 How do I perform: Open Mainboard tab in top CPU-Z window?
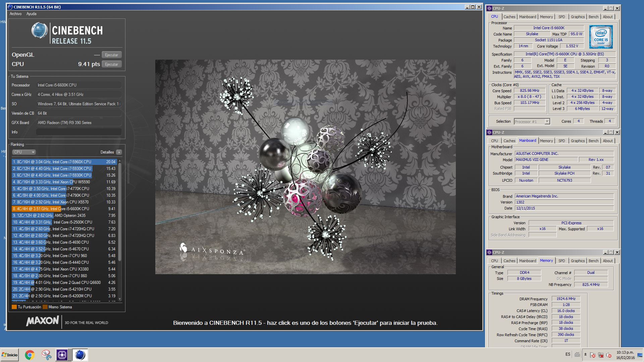coord(528,17)
